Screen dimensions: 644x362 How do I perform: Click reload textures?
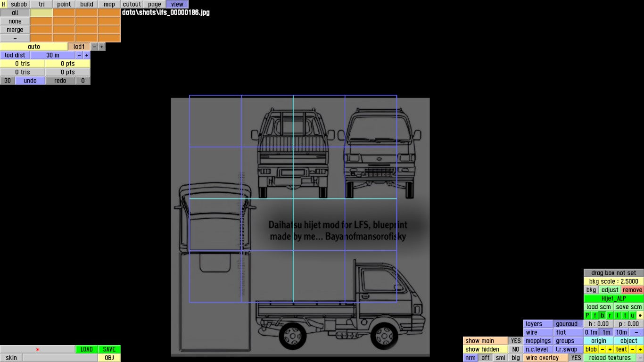click(610, 358)
